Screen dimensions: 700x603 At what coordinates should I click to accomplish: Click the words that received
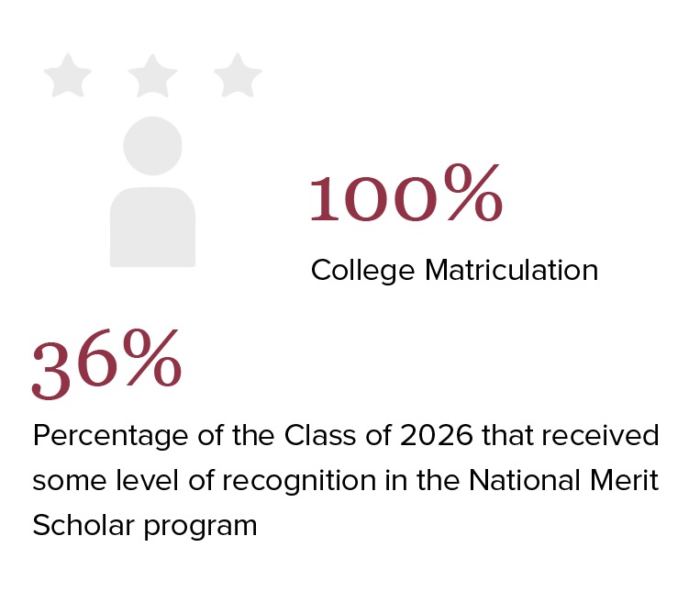[x=571, y=435]
